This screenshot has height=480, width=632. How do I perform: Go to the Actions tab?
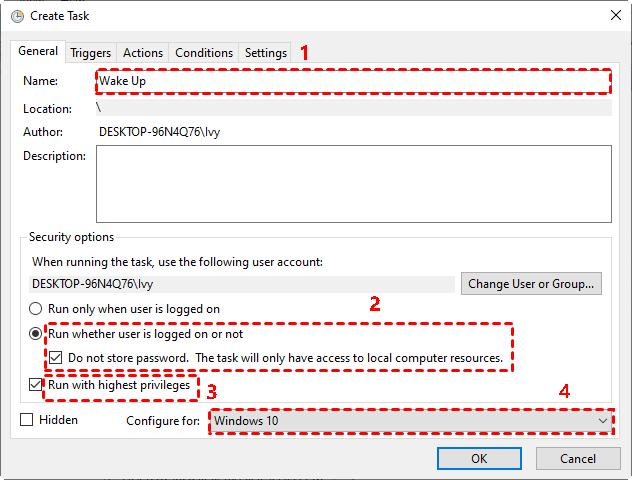point(143,53)
